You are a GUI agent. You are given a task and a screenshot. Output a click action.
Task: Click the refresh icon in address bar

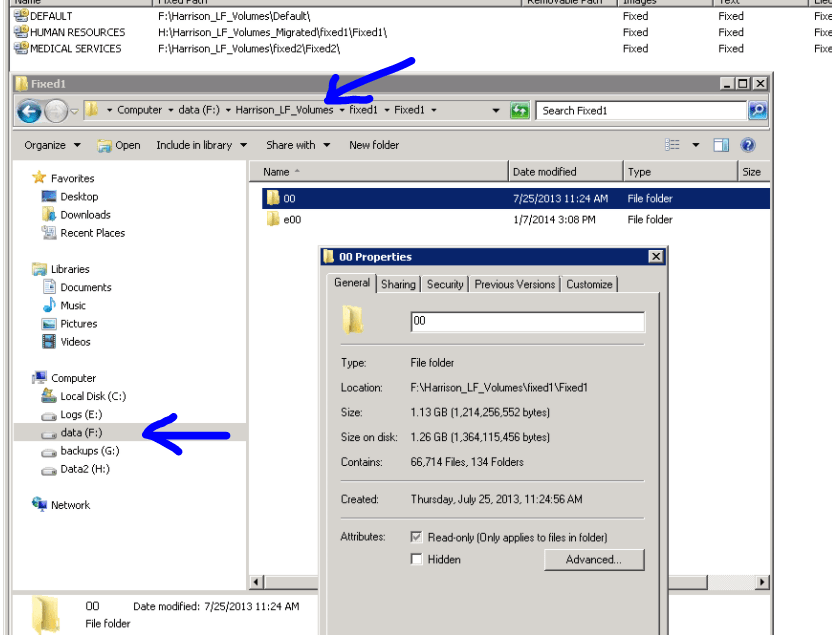point(519,110)
